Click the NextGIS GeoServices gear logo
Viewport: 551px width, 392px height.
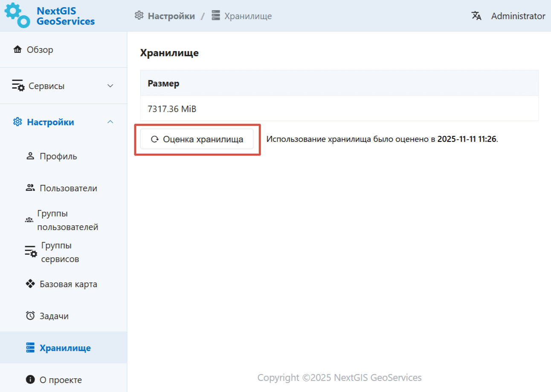click(x=17, y=15)
